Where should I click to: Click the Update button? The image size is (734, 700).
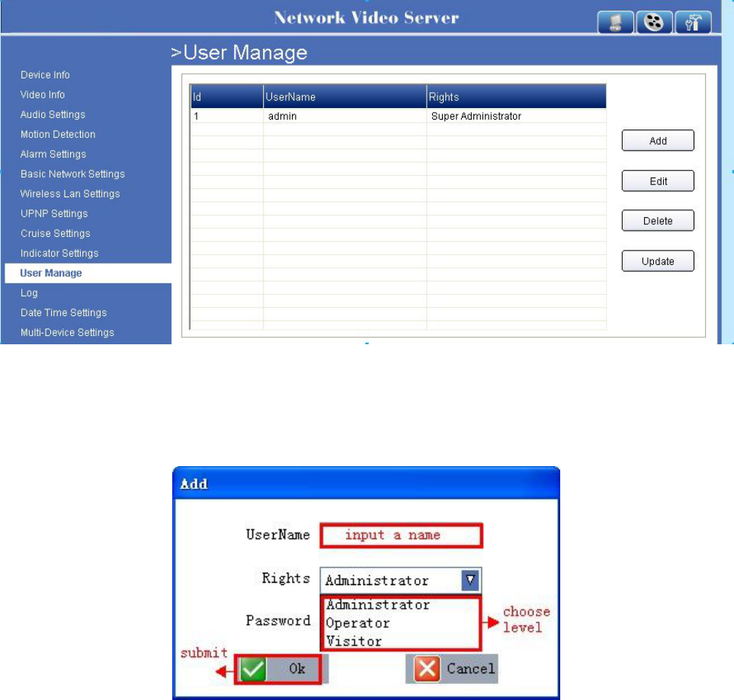(x=658, y=261)
